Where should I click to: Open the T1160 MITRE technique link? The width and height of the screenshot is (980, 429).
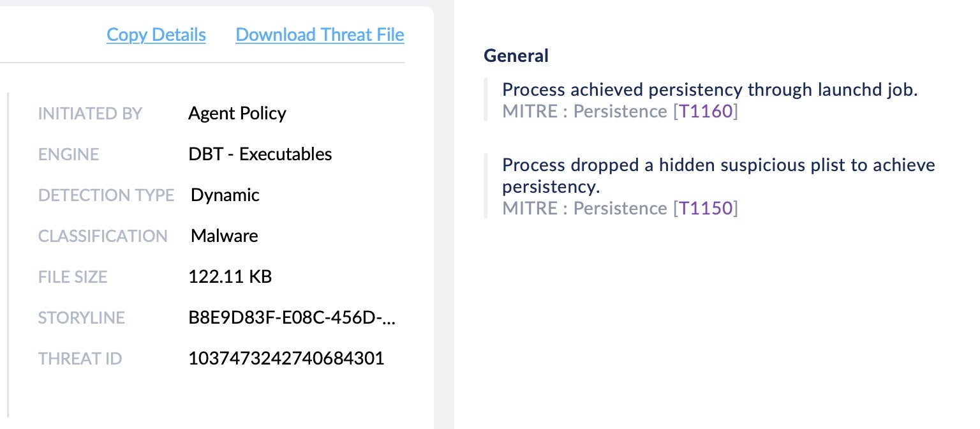pyautogui.click(x=705, y=111)
